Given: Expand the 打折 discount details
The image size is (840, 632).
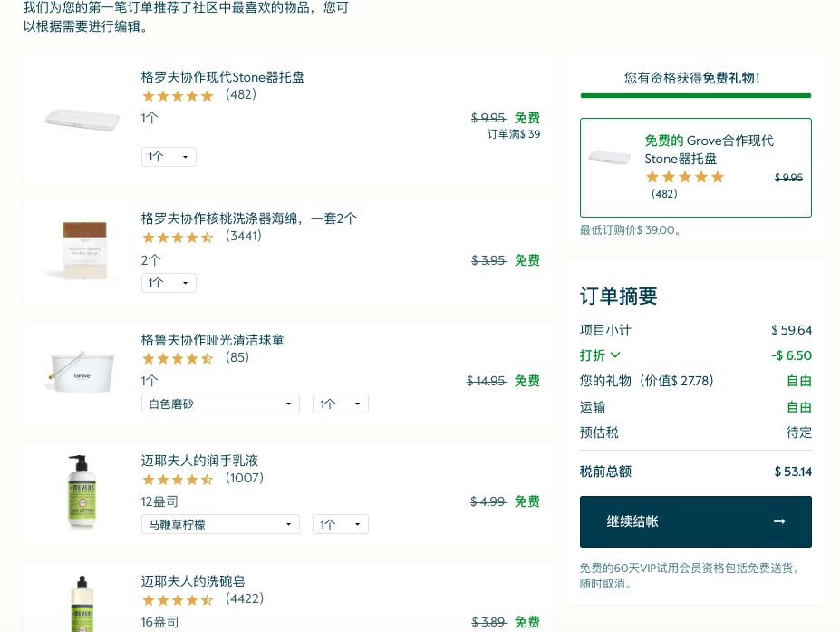Looking at the screenshot, I should [600, 355].
